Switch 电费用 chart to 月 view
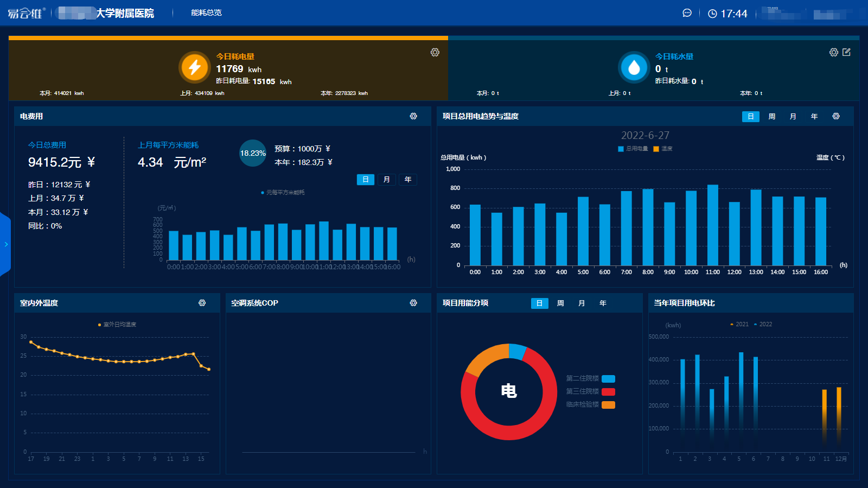The image size is (868, 488). click(x=386, y=180)
